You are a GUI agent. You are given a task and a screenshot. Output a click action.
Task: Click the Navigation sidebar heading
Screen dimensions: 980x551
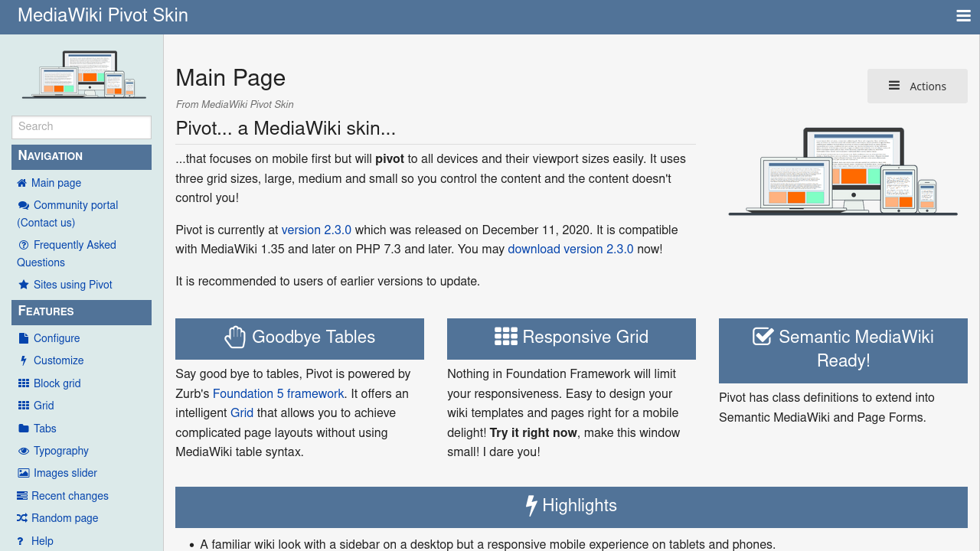point(81,156)
